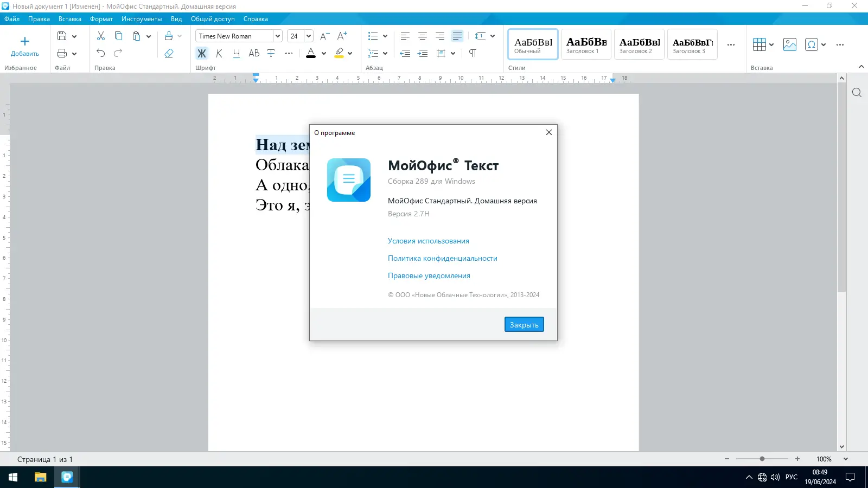Click the line spacing icon
The image size is (868, 488).
(x=480, y=36)
